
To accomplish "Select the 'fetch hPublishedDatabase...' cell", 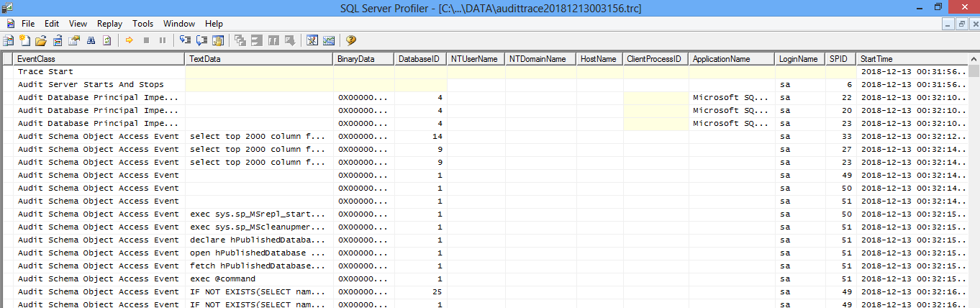I will tap(260, 266).
